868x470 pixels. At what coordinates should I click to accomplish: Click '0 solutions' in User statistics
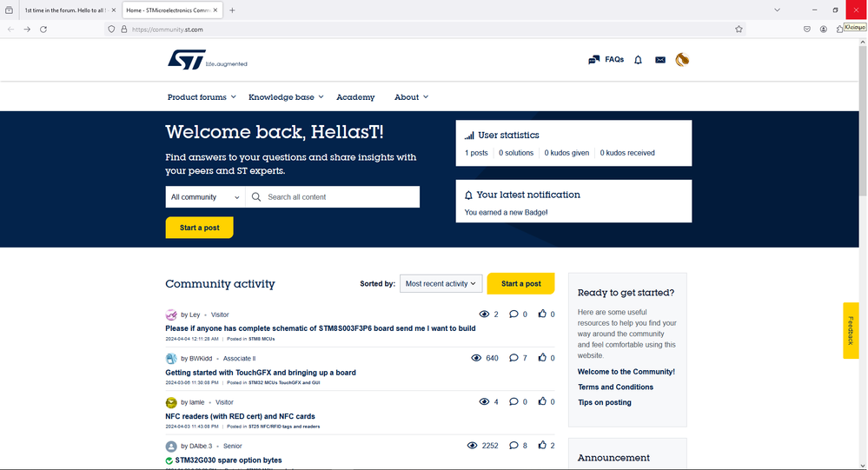[x=516, y=153]
